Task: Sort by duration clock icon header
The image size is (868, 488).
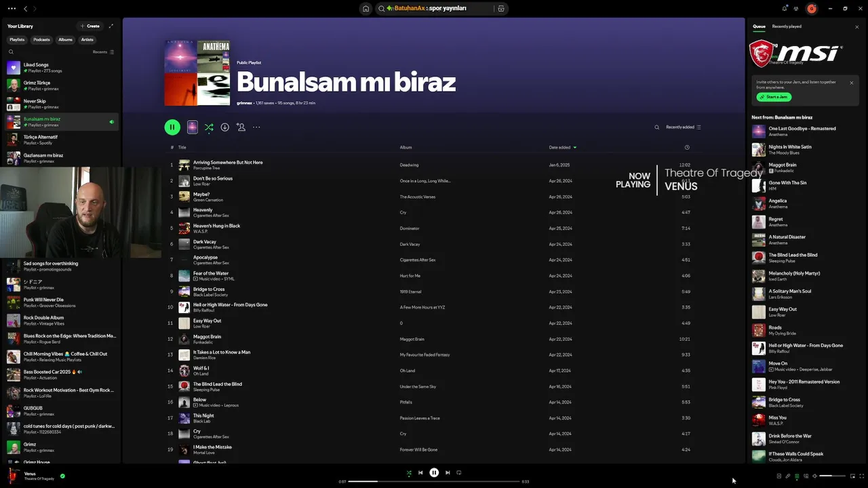Action: tap(687, 147)
